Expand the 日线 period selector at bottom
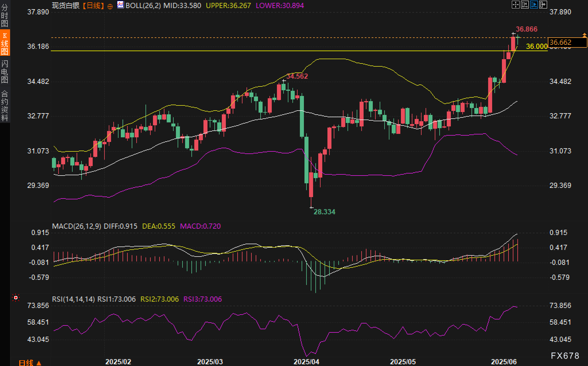The width and height of the screenshot is (588, 366). (30, 363)
